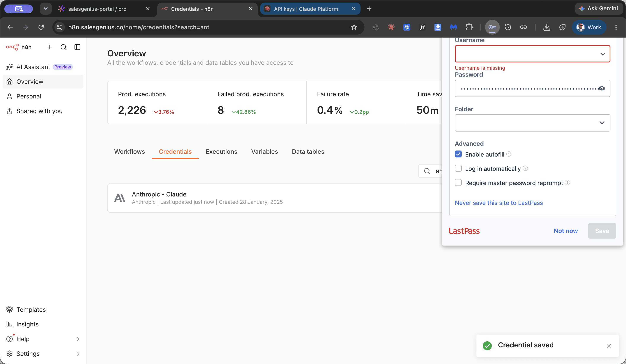Click the search magnifier in credentials filter

coord(427,171)
